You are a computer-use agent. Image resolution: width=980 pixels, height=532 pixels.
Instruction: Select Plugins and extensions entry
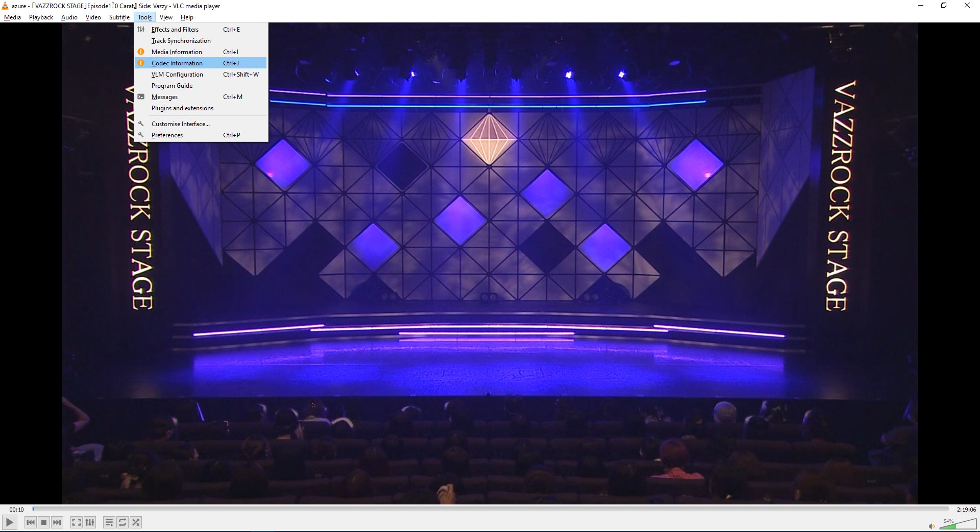click(201, 108)
